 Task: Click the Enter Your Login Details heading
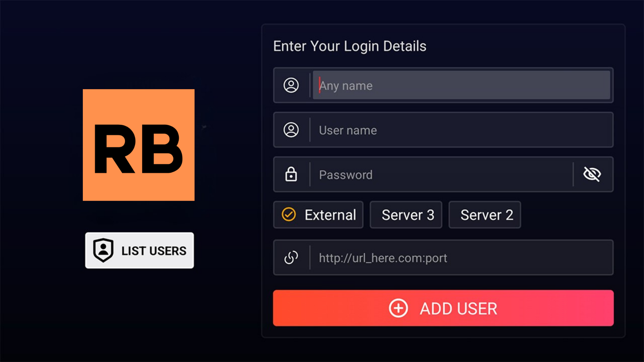[350, 46]
